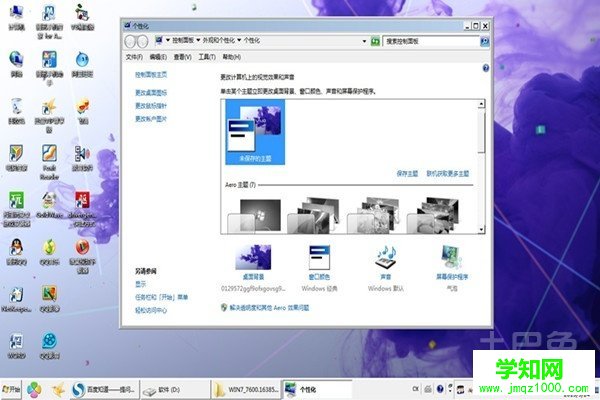
Task: Refresh the Personalization window address bar
Action: [375, 41]
